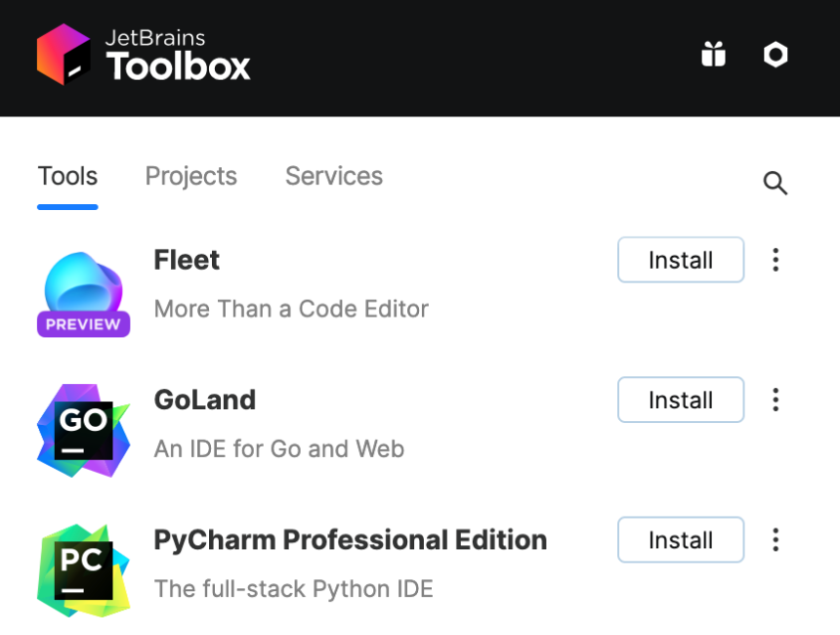Install PyCharm Professional Edition
Viewport: 840px width, 635px height.
(681, 539)
